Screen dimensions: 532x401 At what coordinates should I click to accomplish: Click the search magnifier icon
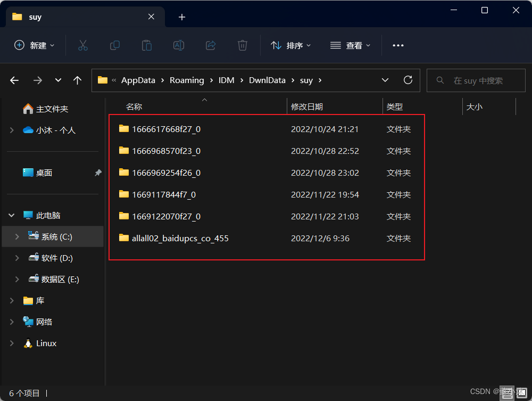point(440,80)
